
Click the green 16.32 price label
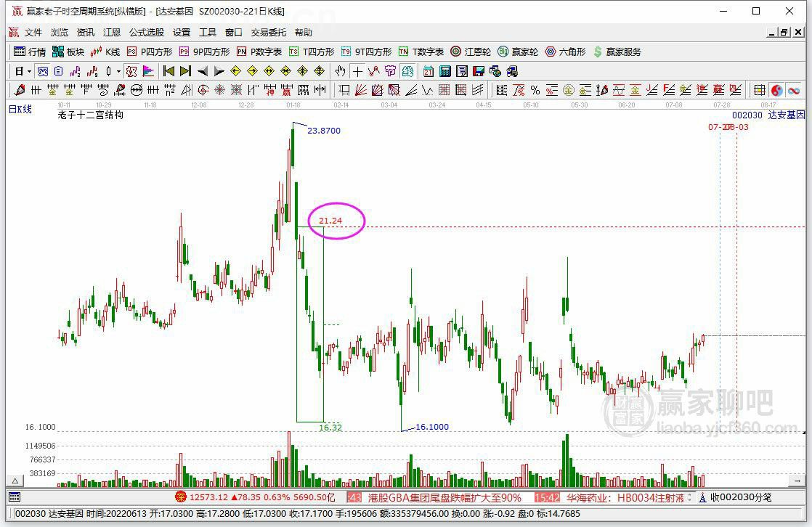(330, 428)
